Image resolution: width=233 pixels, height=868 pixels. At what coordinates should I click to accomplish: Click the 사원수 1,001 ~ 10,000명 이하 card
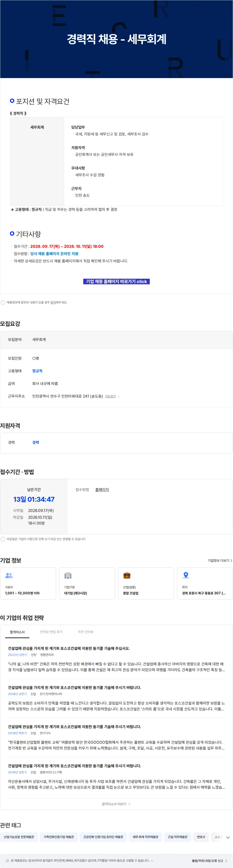(28, 584)
